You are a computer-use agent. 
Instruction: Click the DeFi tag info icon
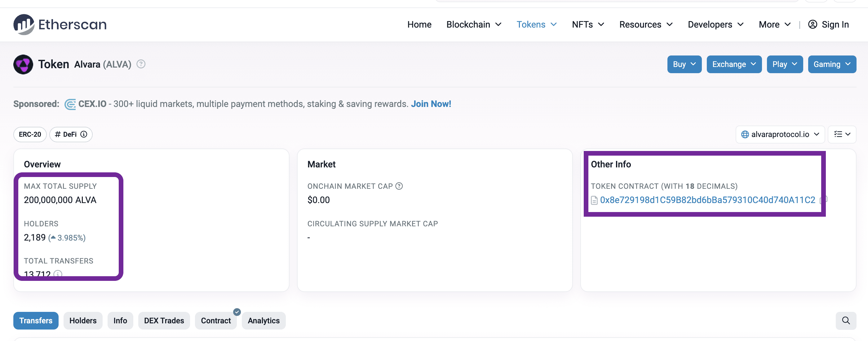pos(84,135)
